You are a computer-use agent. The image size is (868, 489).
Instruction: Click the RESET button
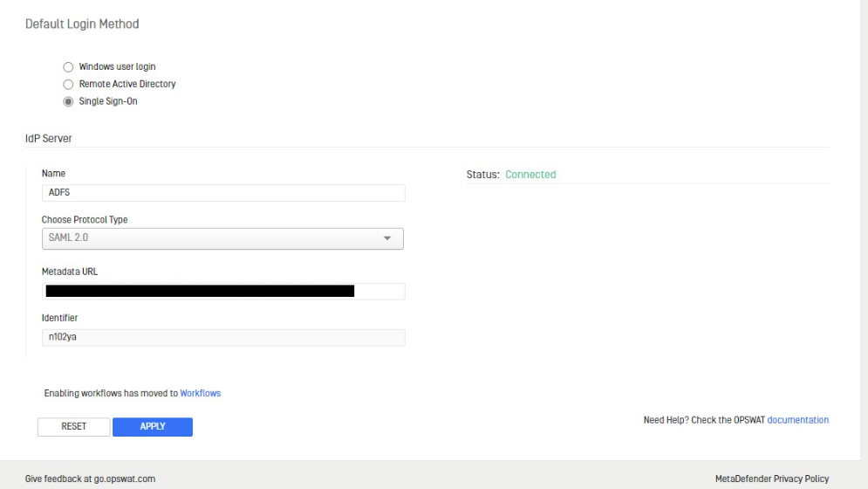[73, 426]
